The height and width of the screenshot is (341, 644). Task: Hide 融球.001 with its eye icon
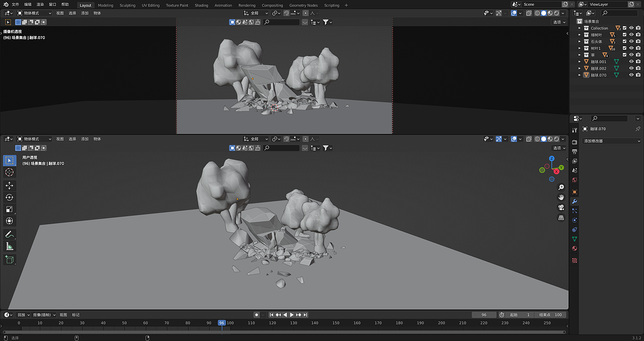631,61
